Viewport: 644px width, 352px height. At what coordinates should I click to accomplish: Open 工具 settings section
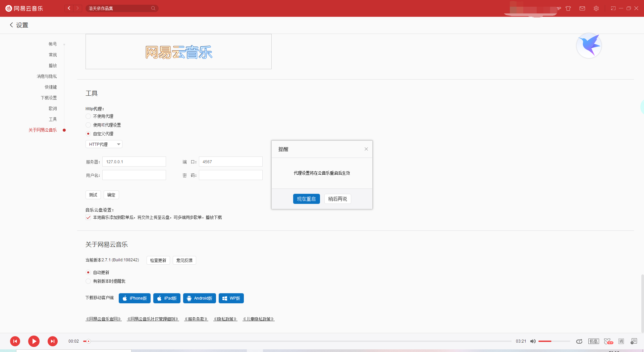click(x=53, y=119)
